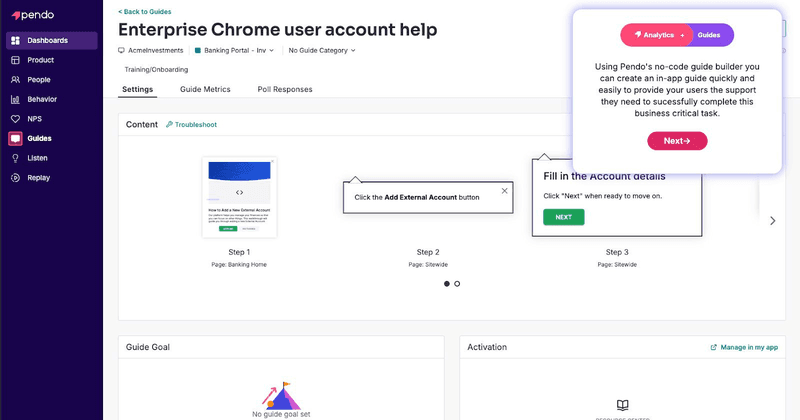Open NPS heart icon
Image resolution: width=800 pixels, height=420 pixels.
16,119
